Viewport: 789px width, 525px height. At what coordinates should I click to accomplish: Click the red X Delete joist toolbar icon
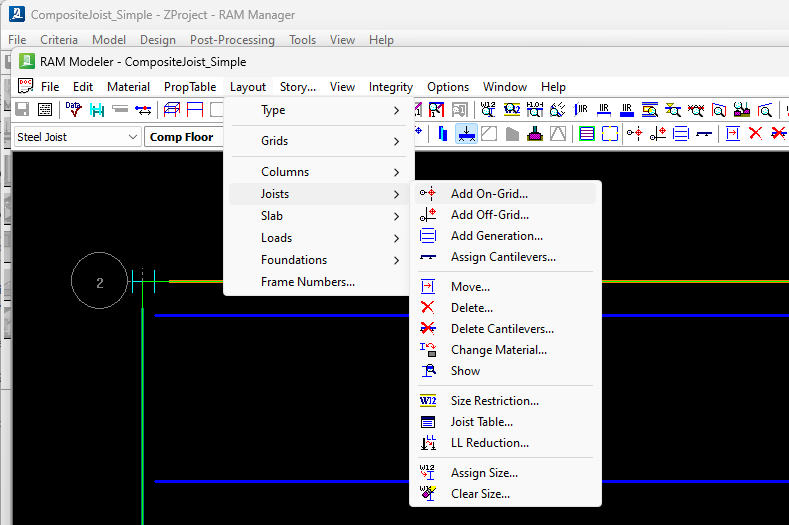(x=756, y=134)
